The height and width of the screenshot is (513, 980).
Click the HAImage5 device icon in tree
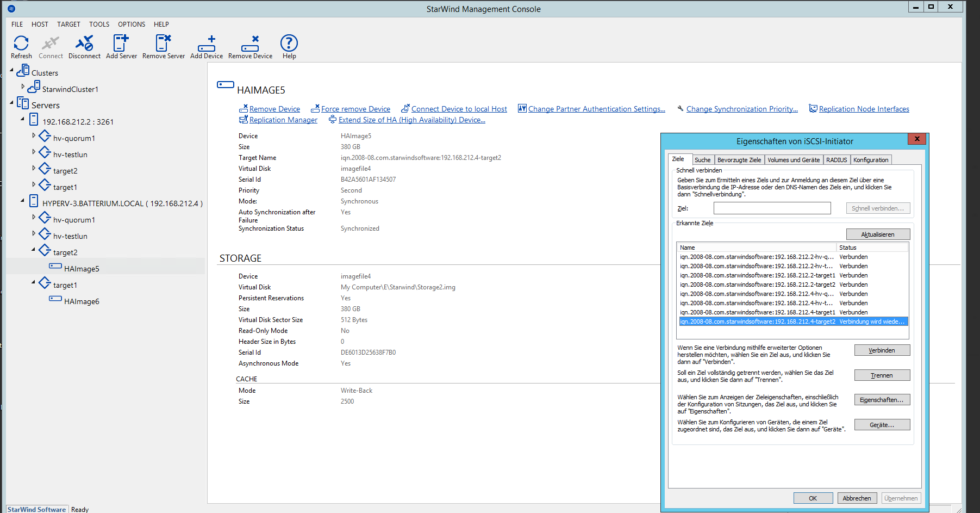coord(55,266)
